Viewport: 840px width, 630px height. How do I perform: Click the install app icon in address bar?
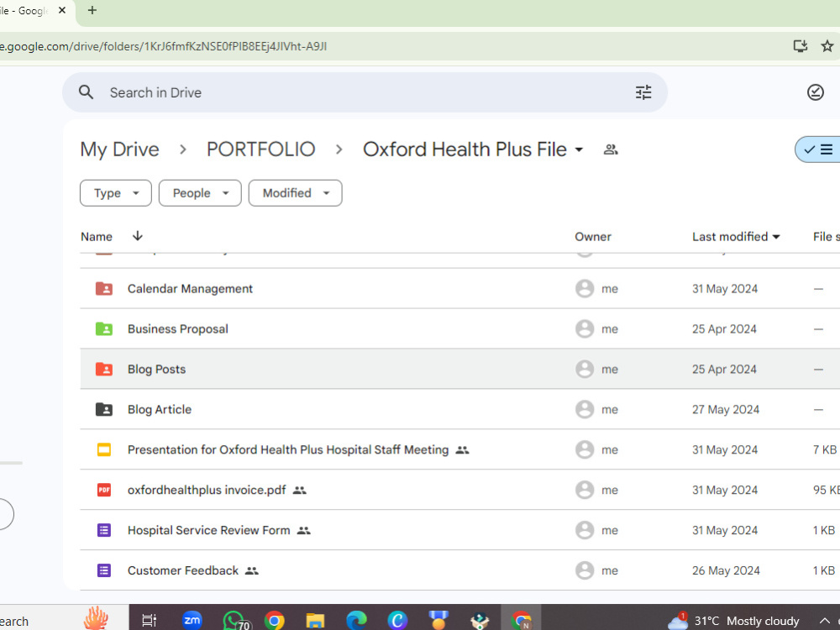(801, 46)
